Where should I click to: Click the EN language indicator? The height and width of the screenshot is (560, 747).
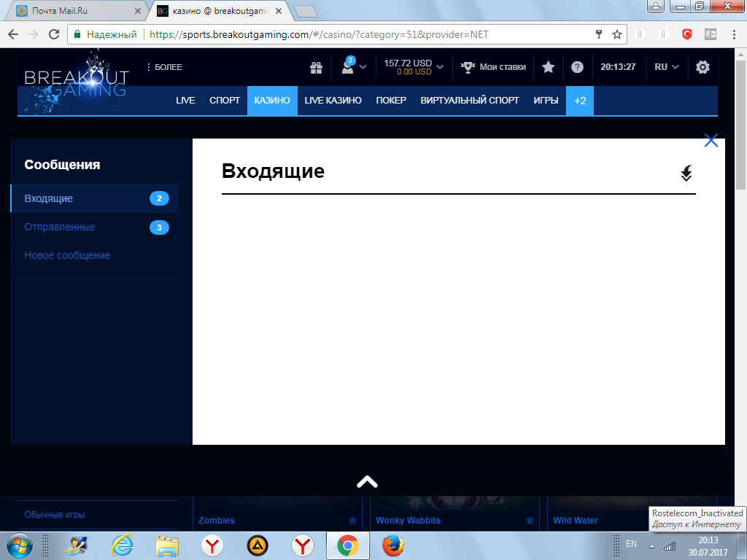coord(631,544)
